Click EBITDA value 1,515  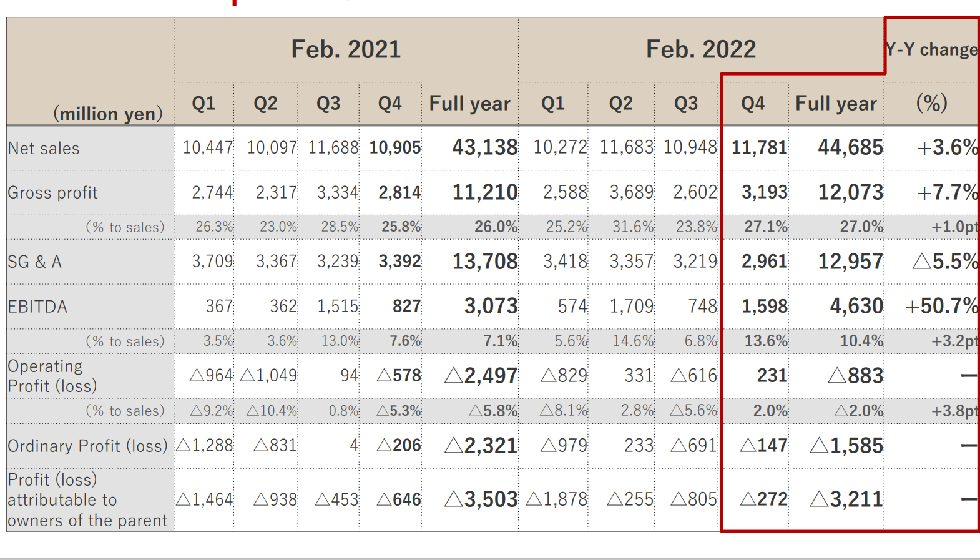click(x=338, y=307)
